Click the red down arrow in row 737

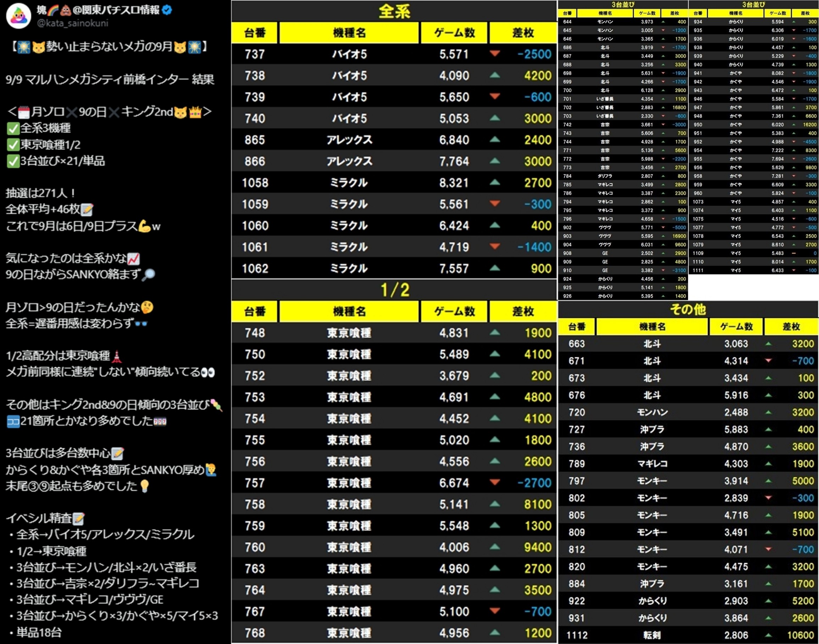[494, 54]
